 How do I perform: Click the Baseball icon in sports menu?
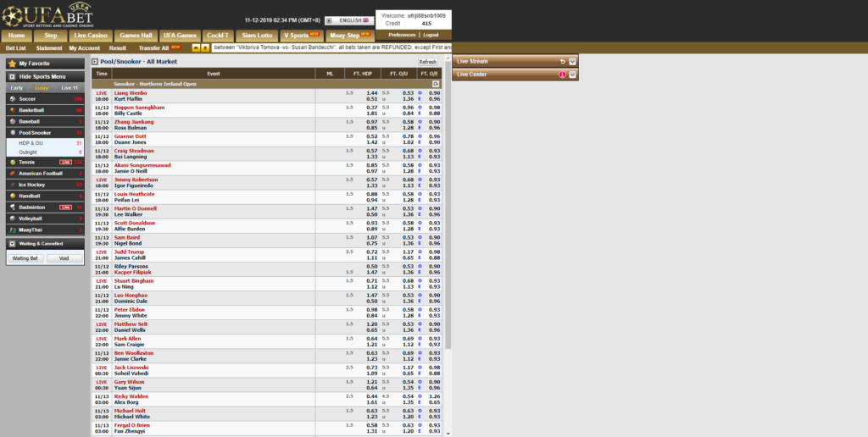click(13, 121)
